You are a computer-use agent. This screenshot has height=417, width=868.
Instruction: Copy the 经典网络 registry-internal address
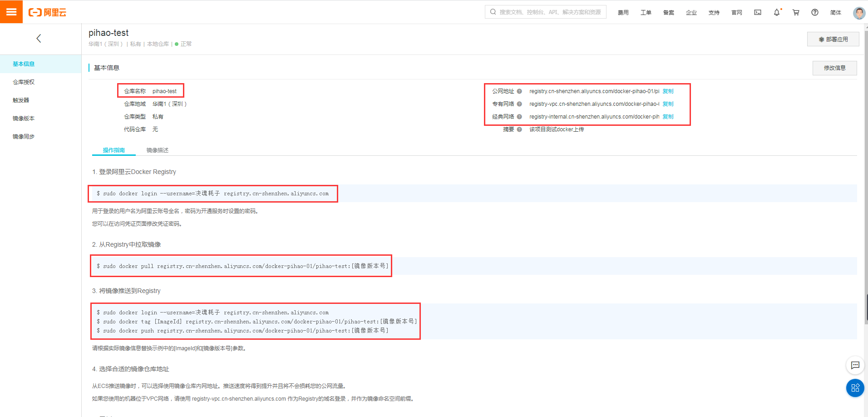(668, 117)
